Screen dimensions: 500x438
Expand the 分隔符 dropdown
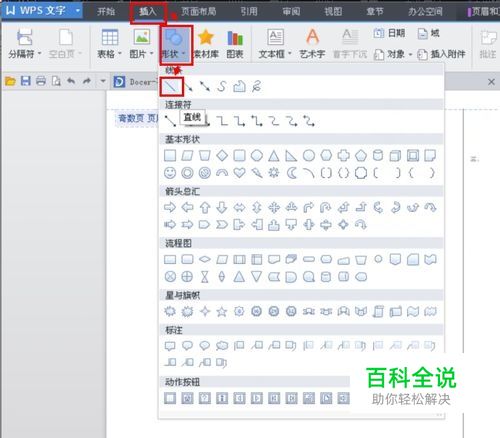click(x=40, y=54)
